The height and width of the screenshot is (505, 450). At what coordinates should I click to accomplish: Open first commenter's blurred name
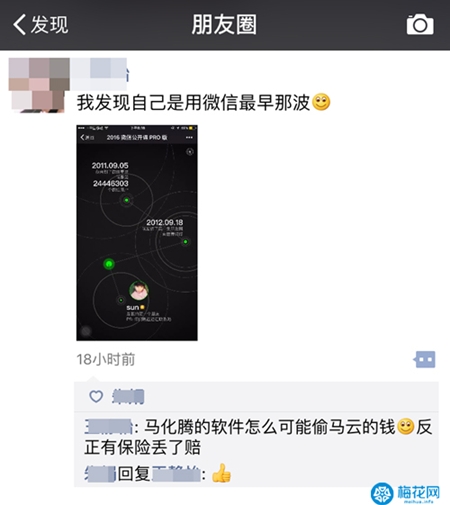[109, 427]
